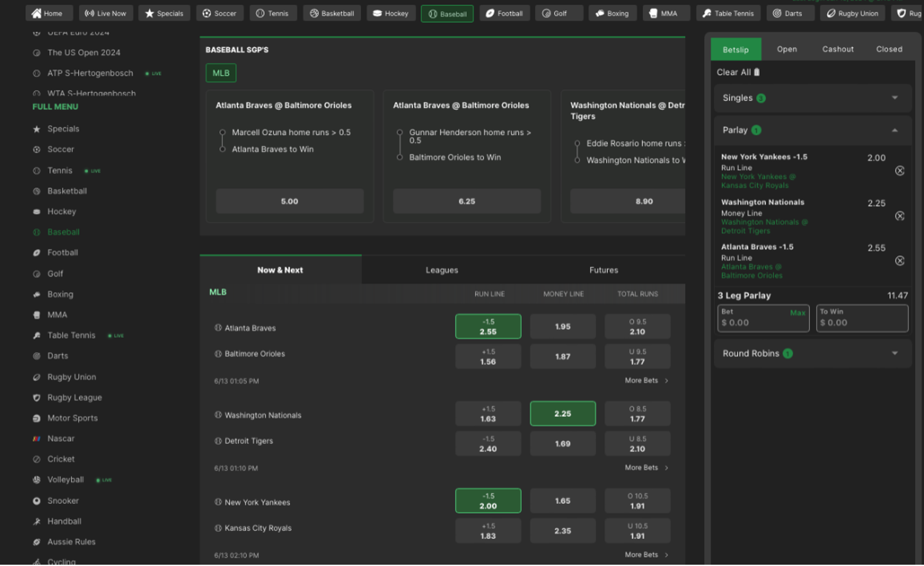924x566 pixels.
Task: Switch to the Closed tab
Action: 889,49
